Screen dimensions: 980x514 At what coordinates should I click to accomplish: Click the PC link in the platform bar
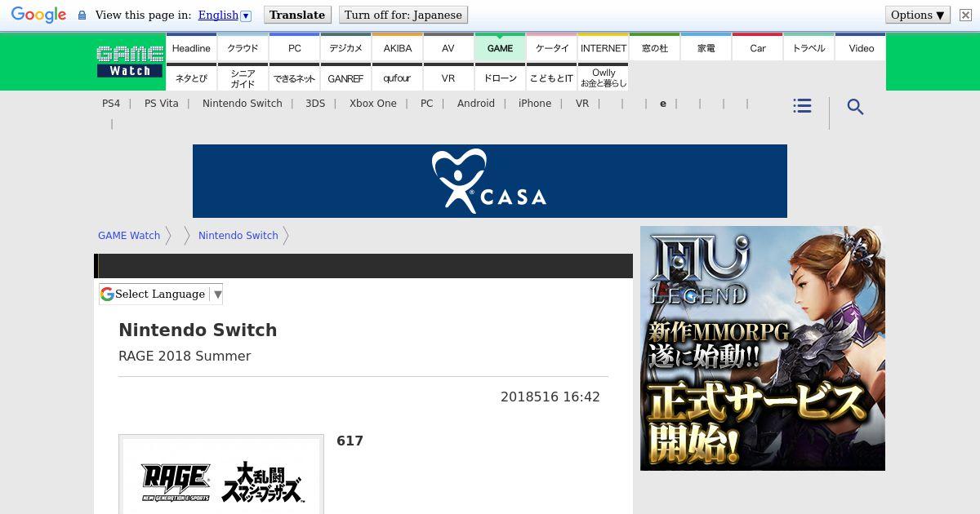click(x=427, y=104)
